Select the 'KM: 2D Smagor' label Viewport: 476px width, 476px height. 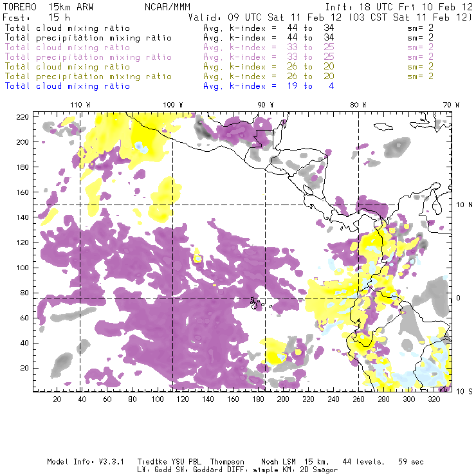click(309, 470)
